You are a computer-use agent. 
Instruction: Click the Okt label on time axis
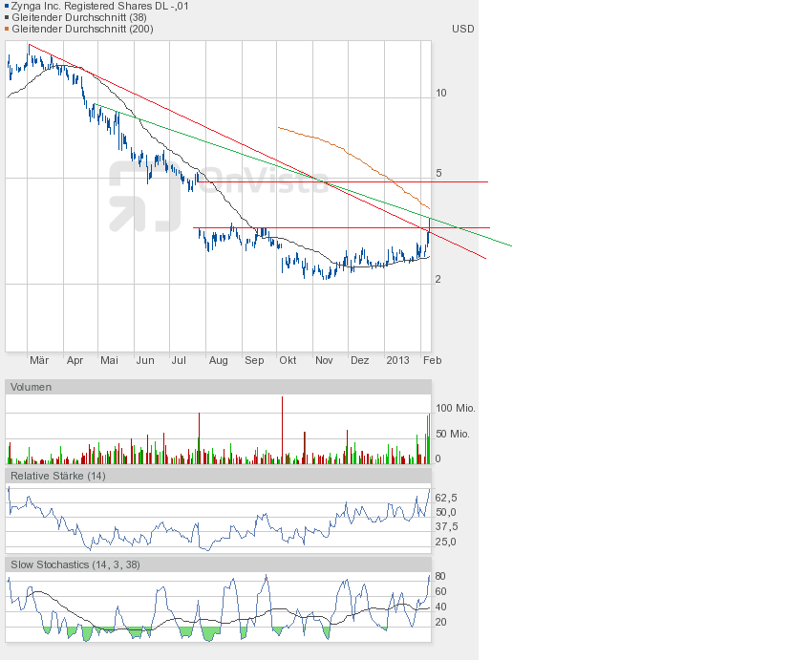point(288,360)
